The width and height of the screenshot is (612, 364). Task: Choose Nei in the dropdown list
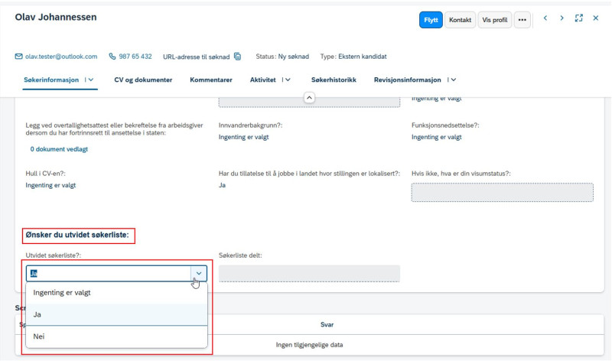pos(116,336)
